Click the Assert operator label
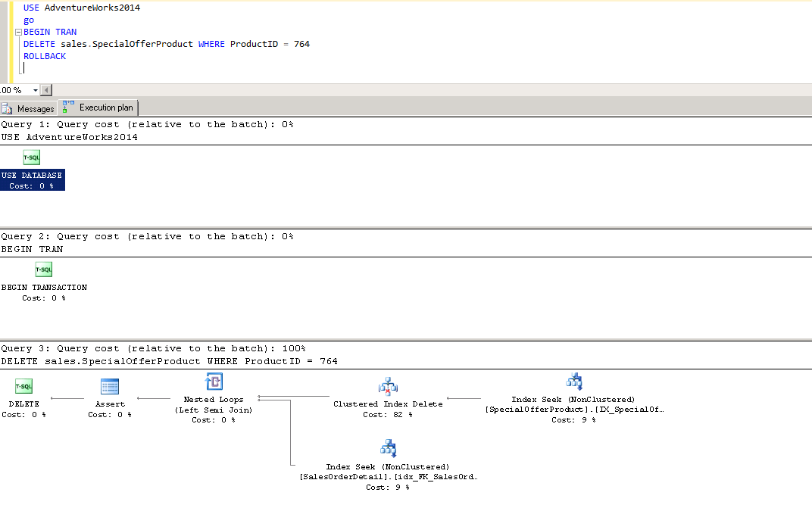This screenshot has height=508, width=812. click(x=110, y=404)
